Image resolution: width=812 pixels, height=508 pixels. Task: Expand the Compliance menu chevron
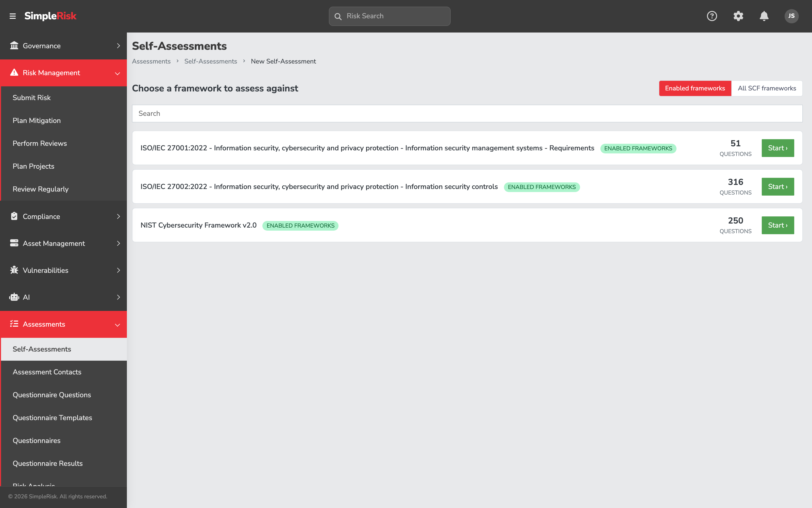point(118,216)
